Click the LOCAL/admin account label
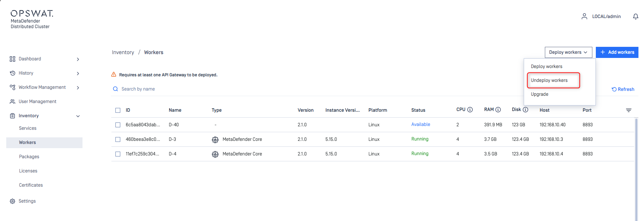Image resolution: width=644 pixels, height=221 pixels. [x=606, y=16]
